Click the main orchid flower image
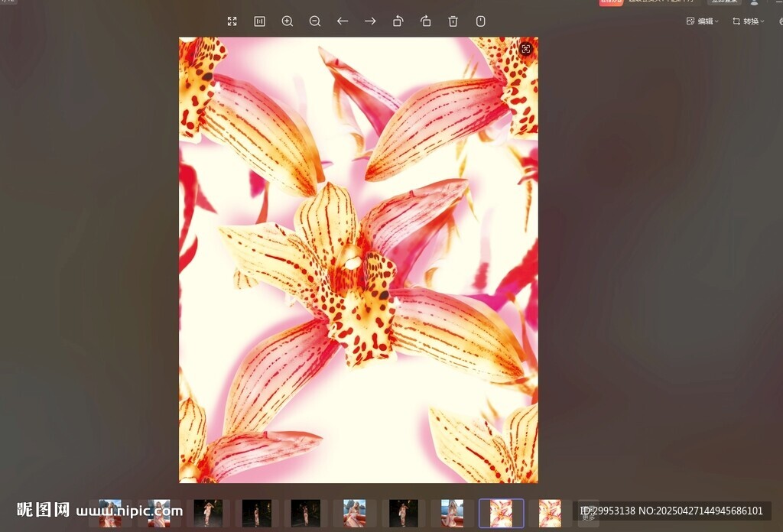 [358, 260]
